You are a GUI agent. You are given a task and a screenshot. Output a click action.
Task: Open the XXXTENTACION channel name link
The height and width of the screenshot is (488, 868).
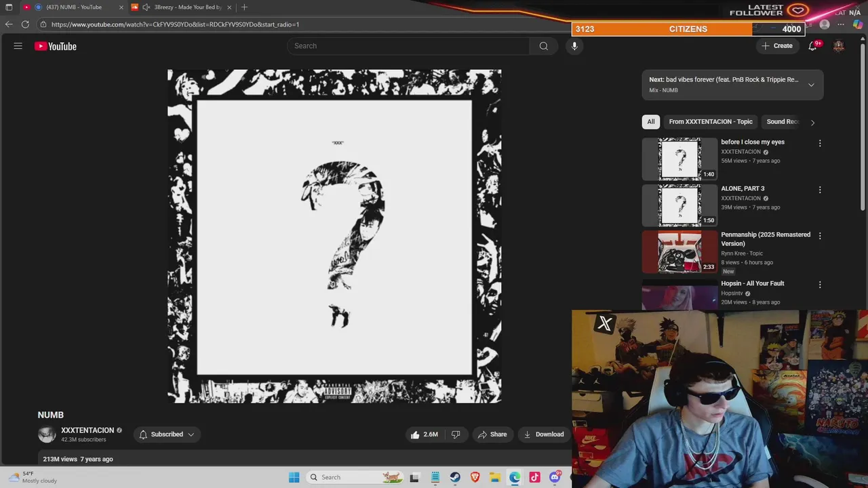point(87,430)
